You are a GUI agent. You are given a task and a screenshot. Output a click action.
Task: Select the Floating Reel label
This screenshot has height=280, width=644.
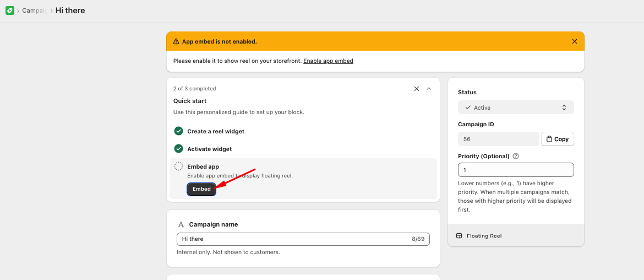click(484, 235)
